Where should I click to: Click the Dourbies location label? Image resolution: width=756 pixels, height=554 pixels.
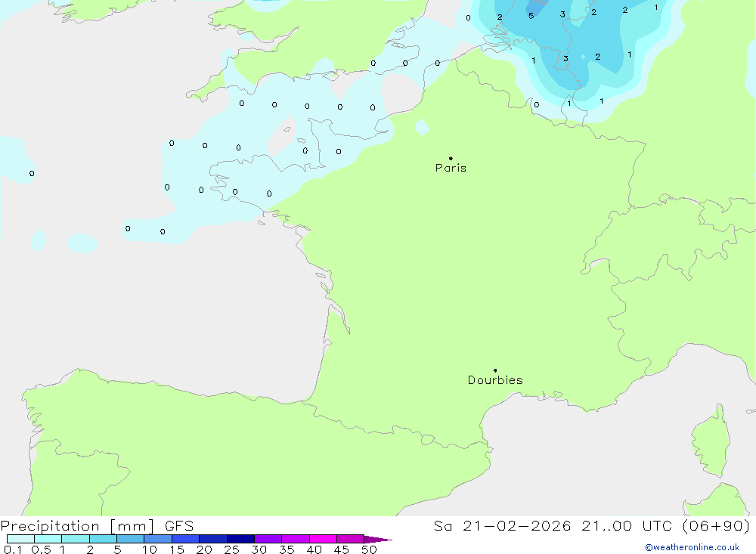495,380
